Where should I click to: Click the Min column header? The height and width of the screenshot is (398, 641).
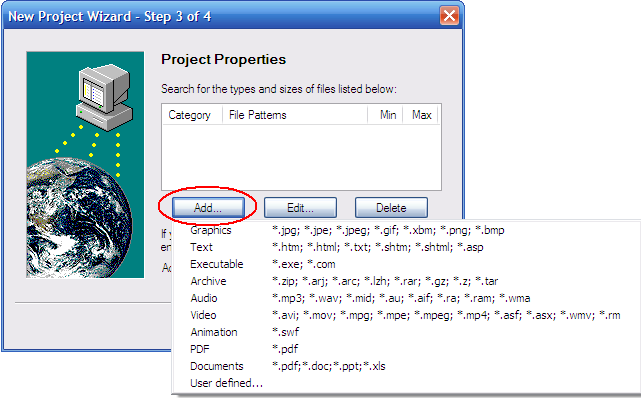[x=385, y=115]
